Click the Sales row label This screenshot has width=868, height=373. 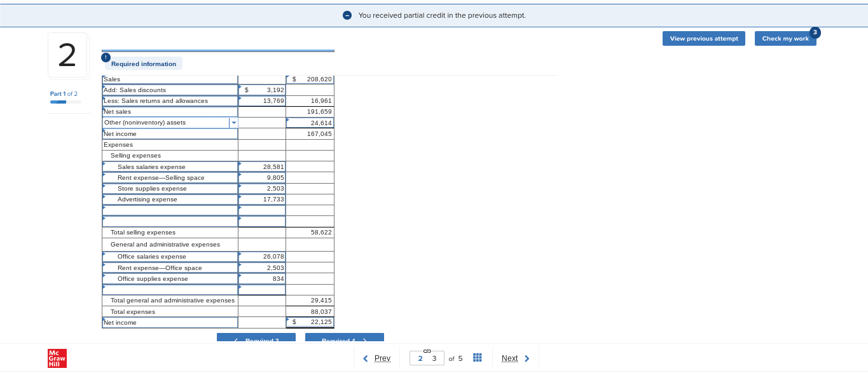tap(170, 79)
